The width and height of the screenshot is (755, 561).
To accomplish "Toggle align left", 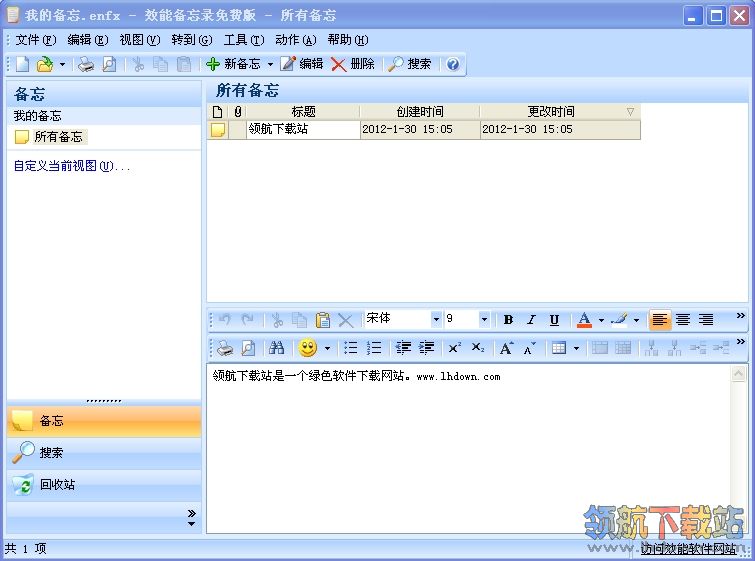I will point(660,320).
